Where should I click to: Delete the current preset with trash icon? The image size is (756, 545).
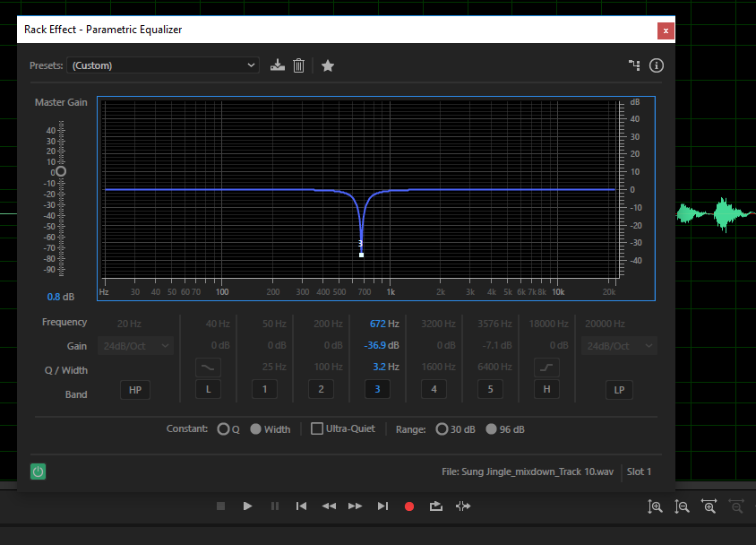[x=298, y=65]
